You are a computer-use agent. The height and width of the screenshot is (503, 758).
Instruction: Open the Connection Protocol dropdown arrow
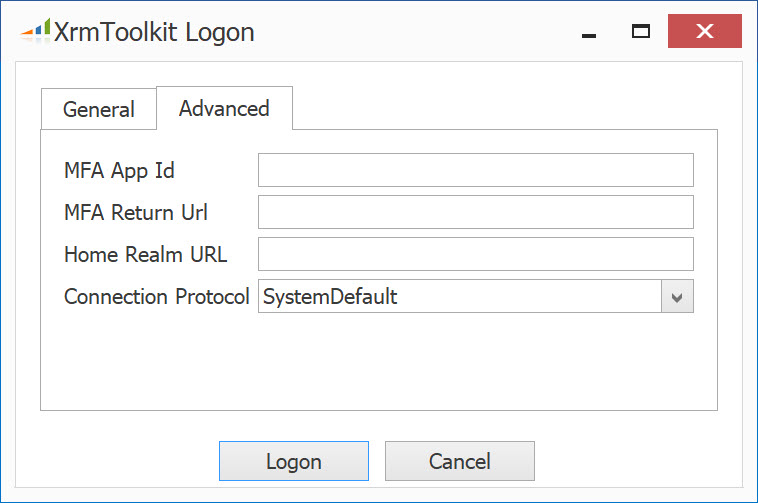[x=677, y=296]
